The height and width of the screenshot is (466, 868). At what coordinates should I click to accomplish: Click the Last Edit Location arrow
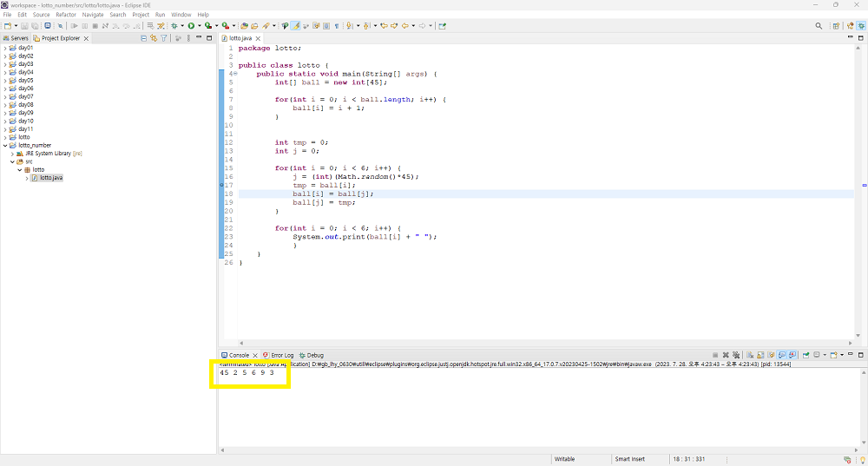[x=384, y=25]
